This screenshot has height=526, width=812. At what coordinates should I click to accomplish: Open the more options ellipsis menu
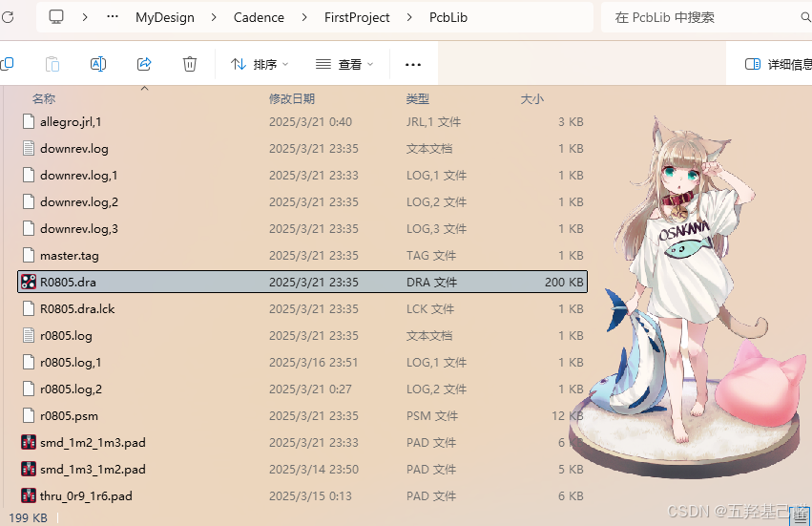[x=413, y=65]
